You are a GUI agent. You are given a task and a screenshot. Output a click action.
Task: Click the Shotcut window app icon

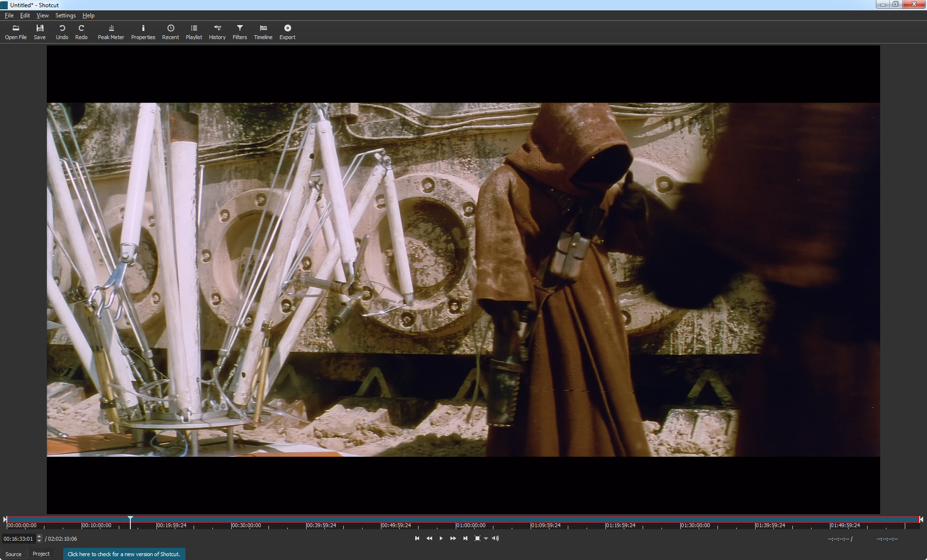point(4,5)
